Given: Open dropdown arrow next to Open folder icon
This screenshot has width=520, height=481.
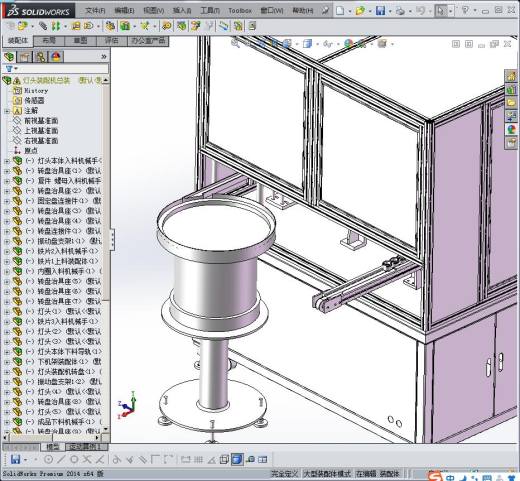Looking at the screenshot, I should [x=370, y=11].
